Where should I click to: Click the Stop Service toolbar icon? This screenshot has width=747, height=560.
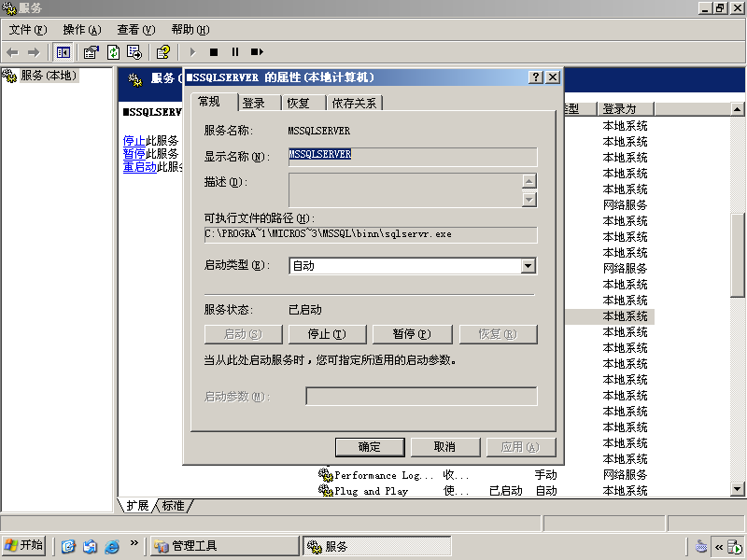pos(214,52)
